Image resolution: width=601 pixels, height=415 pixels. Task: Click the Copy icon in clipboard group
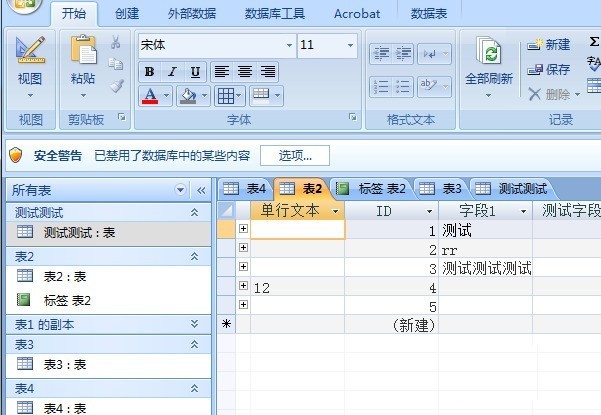(x=115, y=64)
